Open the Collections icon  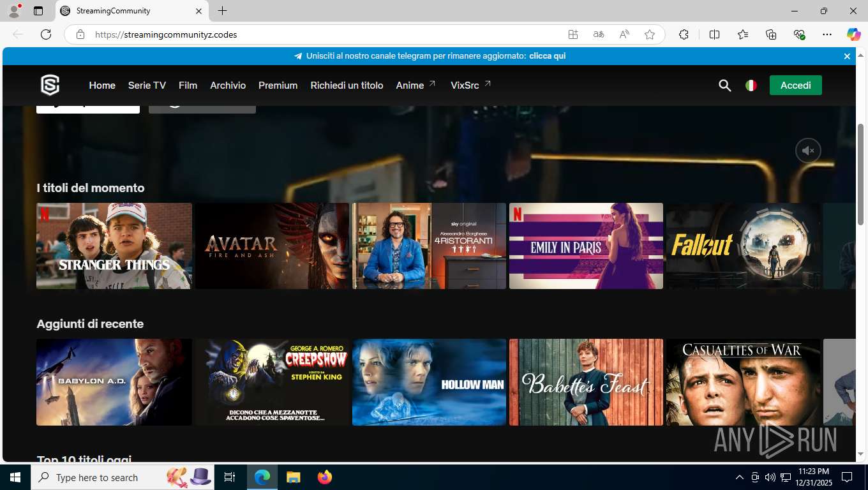pos(771,34)
